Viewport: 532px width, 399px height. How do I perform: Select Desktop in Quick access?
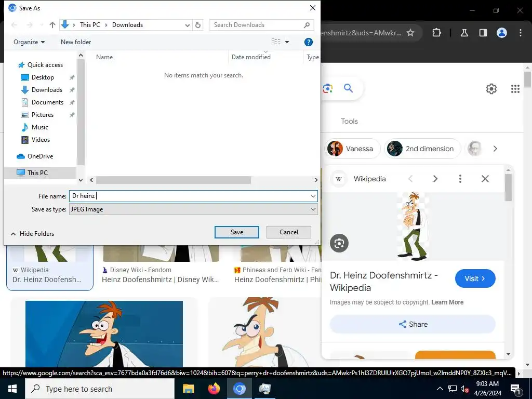(43, 77)
